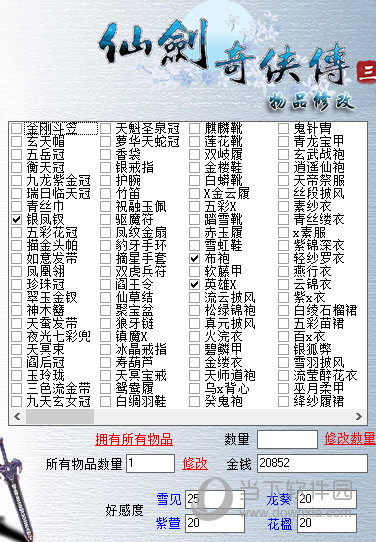
Task: Click the 龙葵 affection value field
Action: coord(327,499)
